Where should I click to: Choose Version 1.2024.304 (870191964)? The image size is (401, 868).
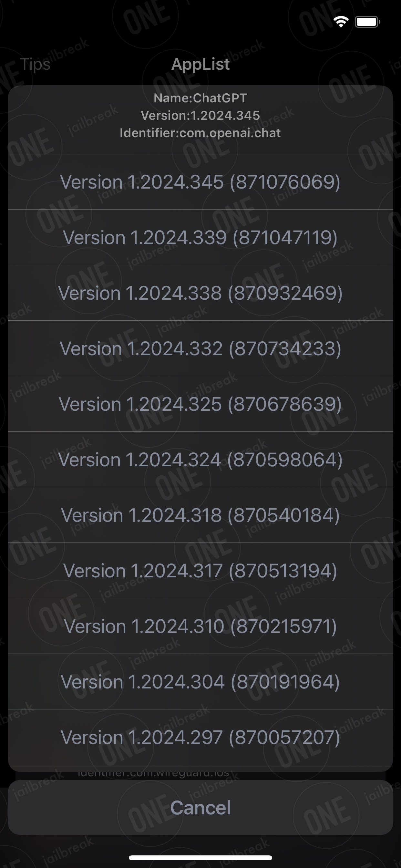[x=200, y=682]
